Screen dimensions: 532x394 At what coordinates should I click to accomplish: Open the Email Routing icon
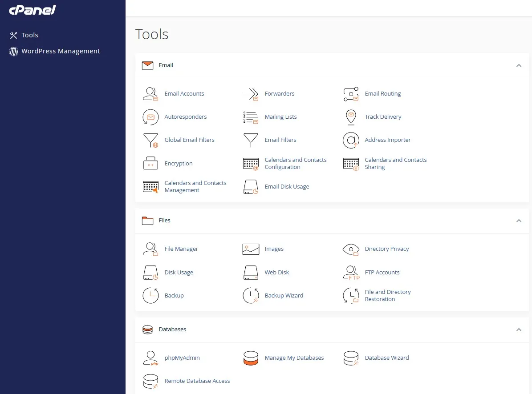point(351,94)
